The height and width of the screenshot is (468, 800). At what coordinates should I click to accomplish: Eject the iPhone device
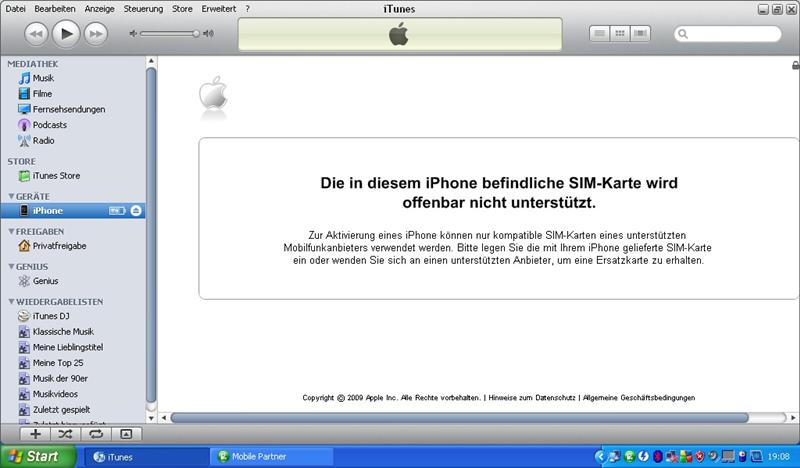pos(136,211)
